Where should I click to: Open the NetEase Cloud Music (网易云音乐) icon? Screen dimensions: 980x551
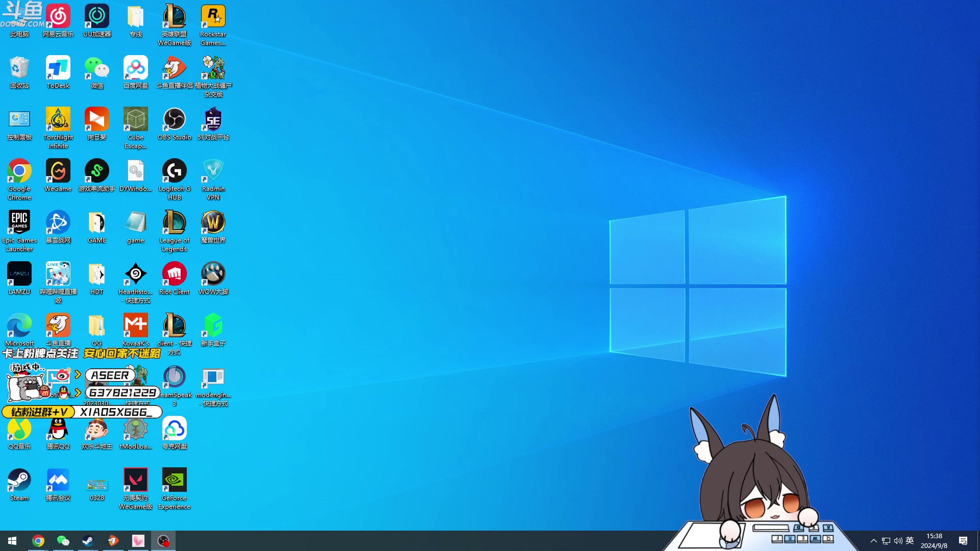coord(58,20)
